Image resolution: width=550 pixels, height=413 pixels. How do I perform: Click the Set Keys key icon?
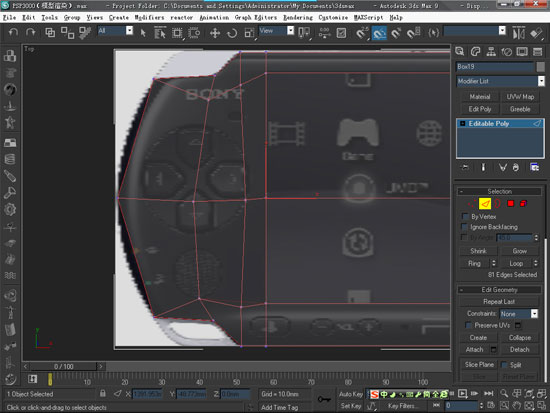click(324, 399)
